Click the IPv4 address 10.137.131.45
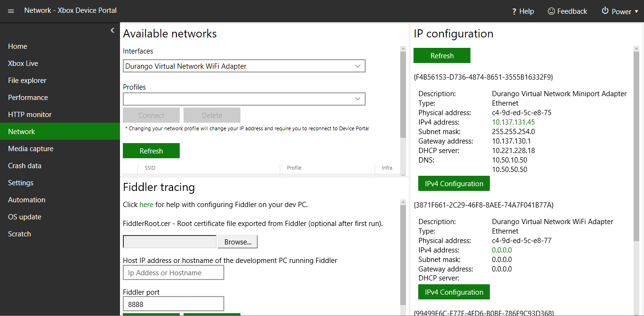 coord(513,122)
